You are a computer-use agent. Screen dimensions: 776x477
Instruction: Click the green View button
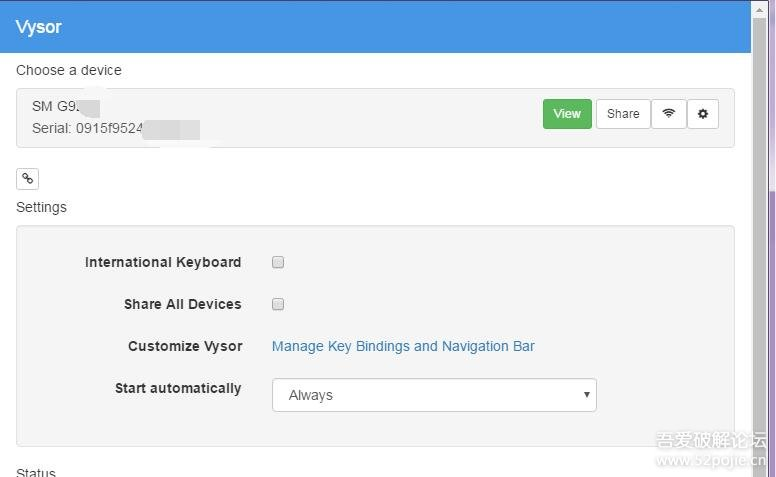(x=567, y=114)
